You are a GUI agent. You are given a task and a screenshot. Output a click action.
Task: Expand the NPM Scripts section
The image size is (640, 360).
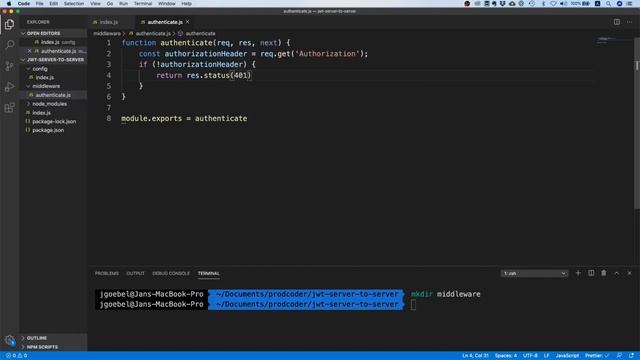point(54,347)
